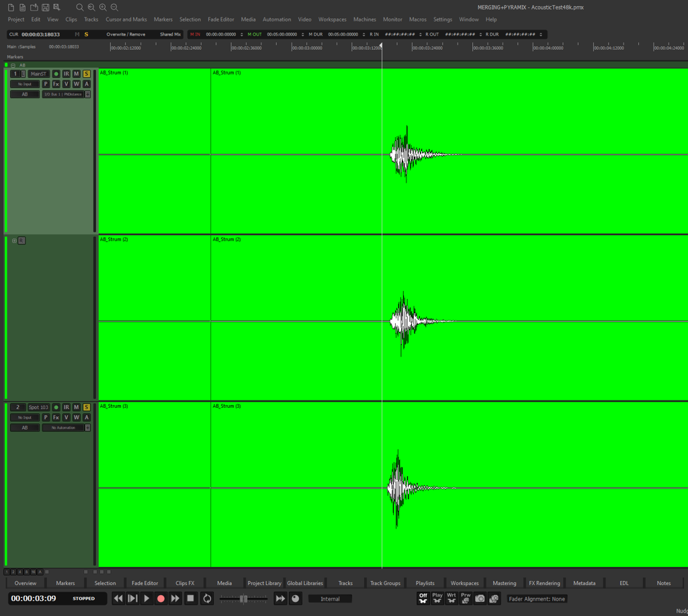Toggle solo on MainST track
This screenshot has width=688, height=616.
[x=87, y=74]
